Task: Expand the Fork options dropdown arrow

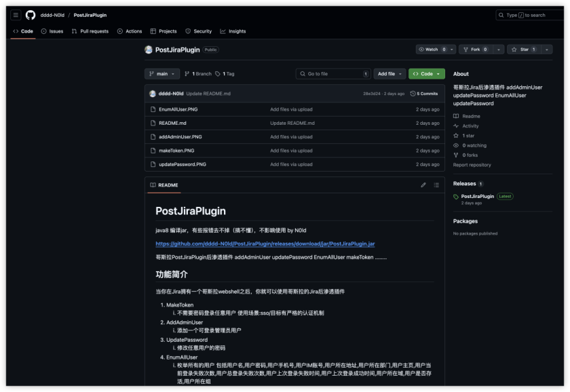Action: coord(499,50)
